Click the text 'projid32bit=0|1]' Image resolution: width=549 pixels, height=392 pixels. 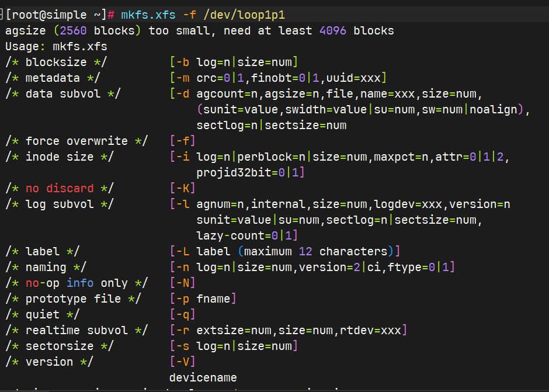[x=251, y=173]
